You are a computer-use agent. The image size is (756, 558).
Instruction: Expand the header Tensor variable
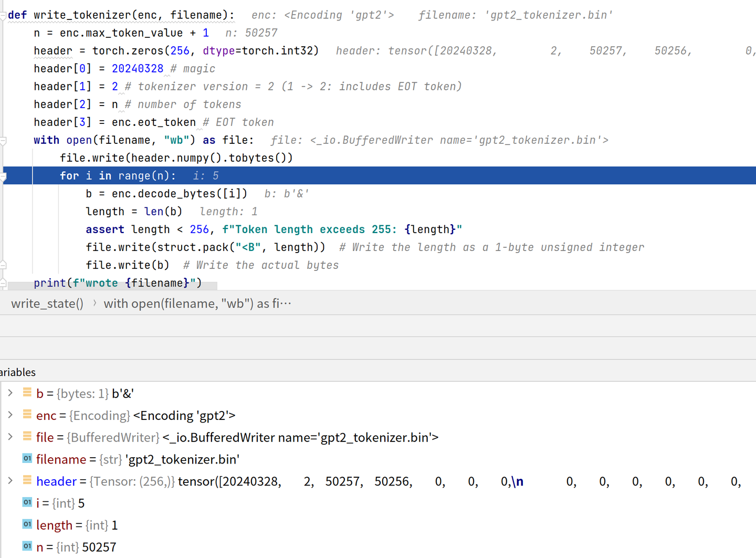pos(10,481)
